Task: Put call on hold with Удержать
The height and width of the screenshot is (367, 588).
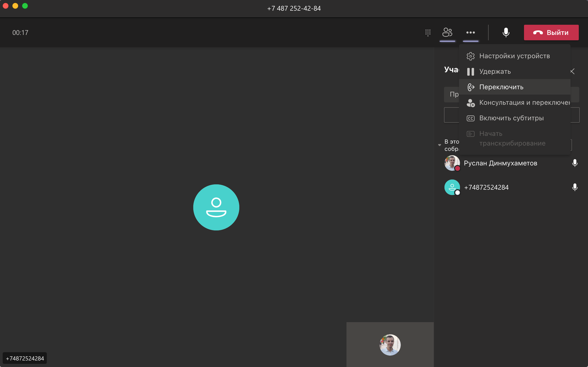Action: 495,72
